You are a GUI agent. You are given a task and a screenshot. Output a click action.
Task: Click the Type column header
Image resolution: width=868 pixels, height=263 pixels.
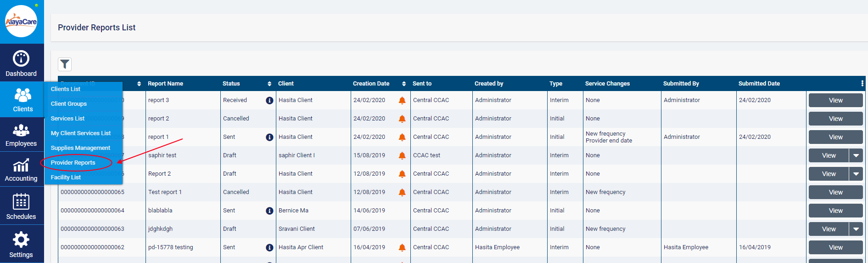[556, 84]
